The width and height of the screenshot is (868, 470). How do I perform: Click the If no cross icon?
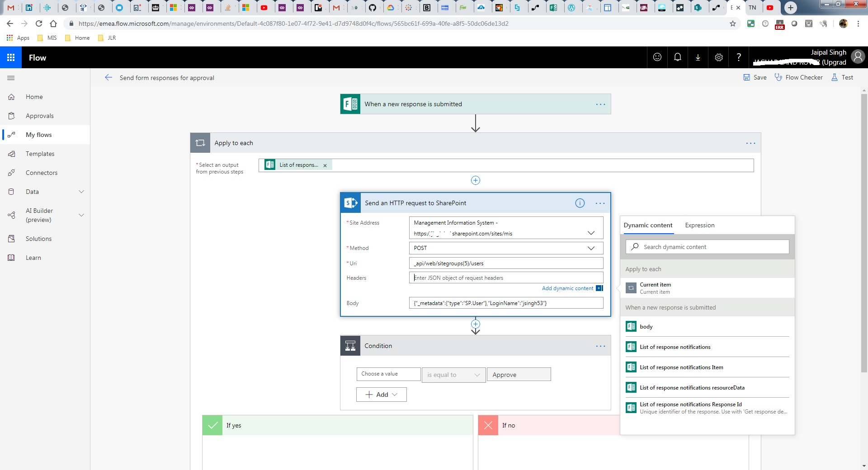[x=488, y=425]
